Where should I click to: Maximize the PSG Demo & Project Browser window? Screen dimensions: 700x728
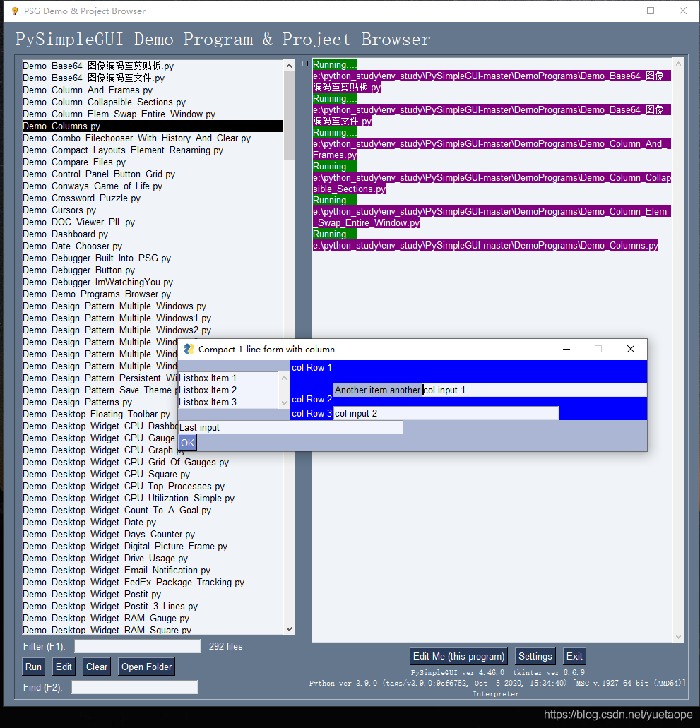pyautogui.click(x=651, y=11)
